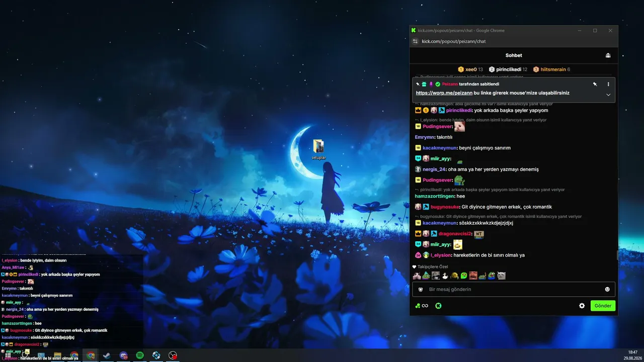This screenshot has width=644, height=362.
Task: Unpin the pinned message with the pin icon
Action: (x=595, y=84)
